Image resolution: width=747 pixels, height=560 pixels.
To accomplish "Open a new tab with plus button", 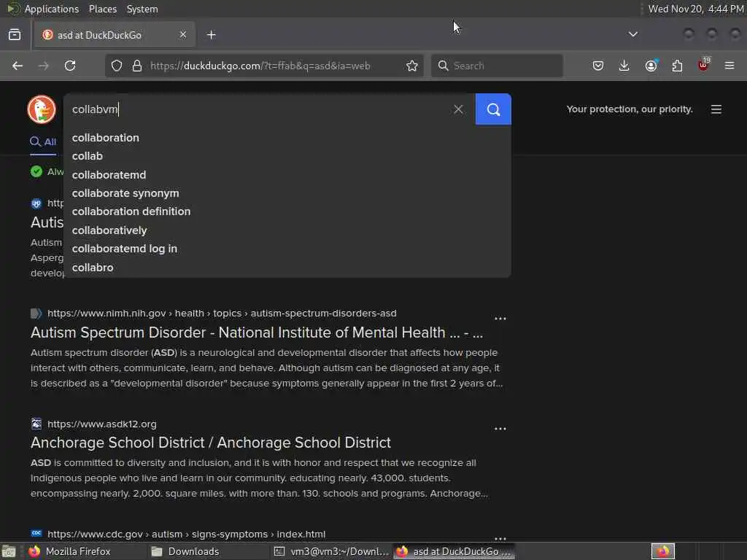I will coord(212,35).
